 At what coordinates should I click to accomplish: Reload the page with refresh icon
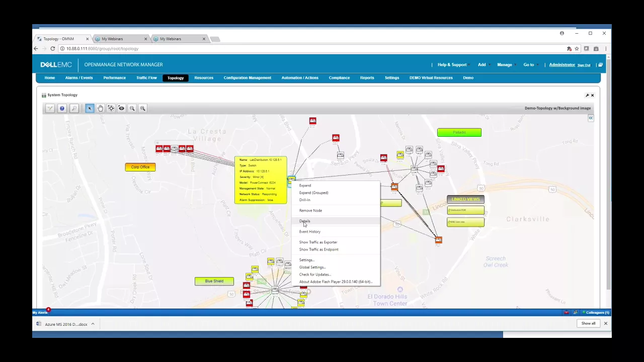(x=52, y=49)
